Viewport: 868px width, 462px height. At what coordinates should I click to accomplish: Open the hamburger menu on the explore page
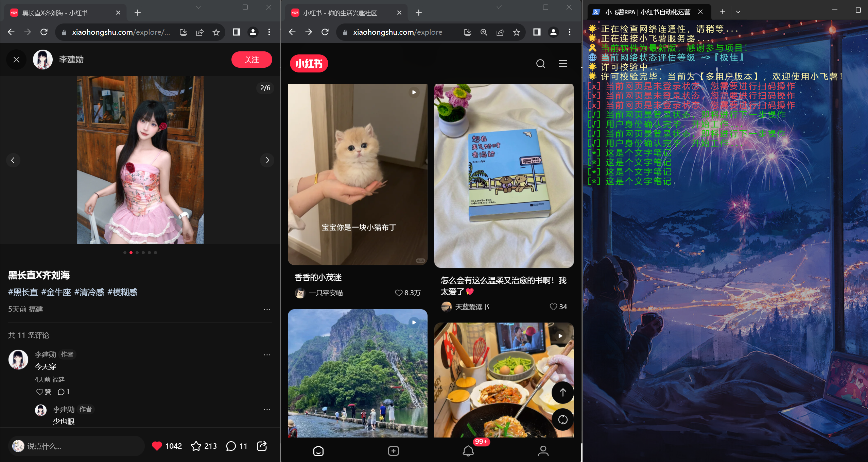[x=563, y=63]
